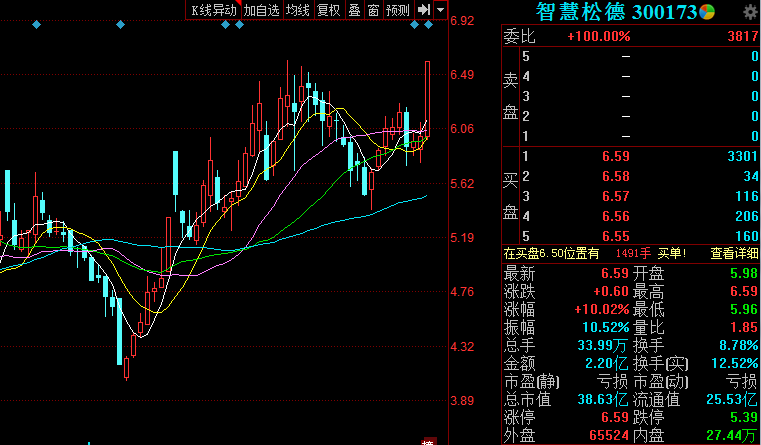This screenshot has height=445, width=761.
Task: Click the 委差 value 3817
Action: tap(743, 36)
